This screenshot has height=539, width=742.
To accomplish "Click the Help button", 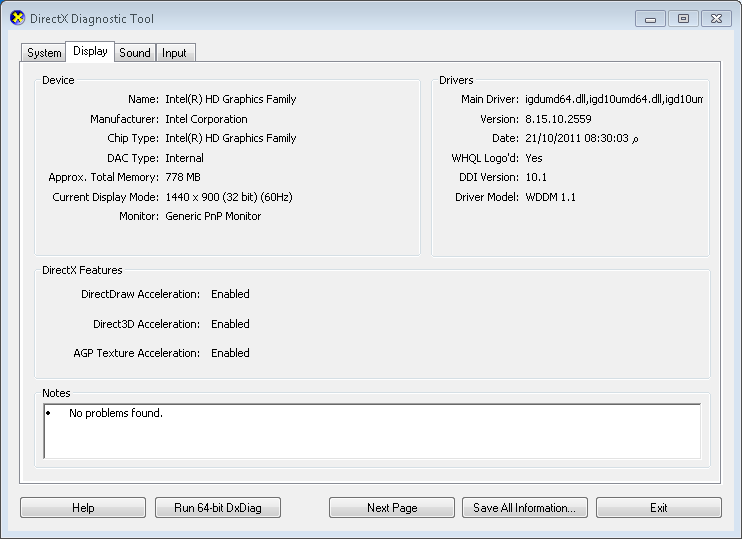I will tap(83, 508).
